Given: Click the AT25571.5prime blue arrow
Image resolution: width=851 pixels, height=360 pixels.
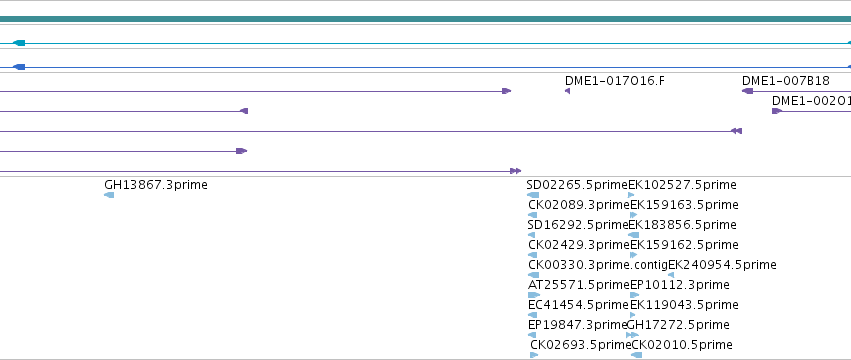Looking at the screenshot, I should click(x=534, y=295).
